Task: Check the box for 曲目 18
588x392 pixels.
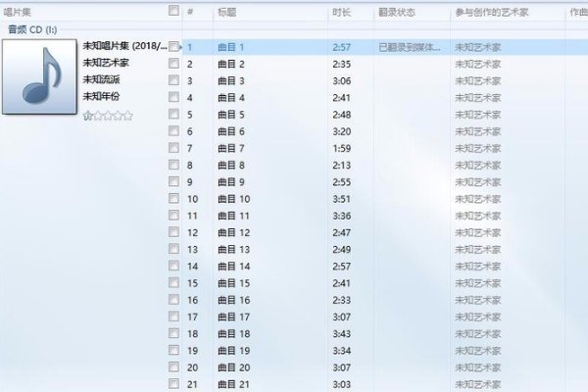Action: click(173, 333)
